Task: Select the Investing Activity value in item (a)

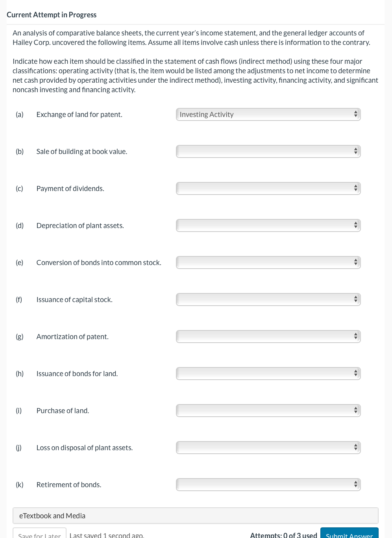Action: click(207, 114)
